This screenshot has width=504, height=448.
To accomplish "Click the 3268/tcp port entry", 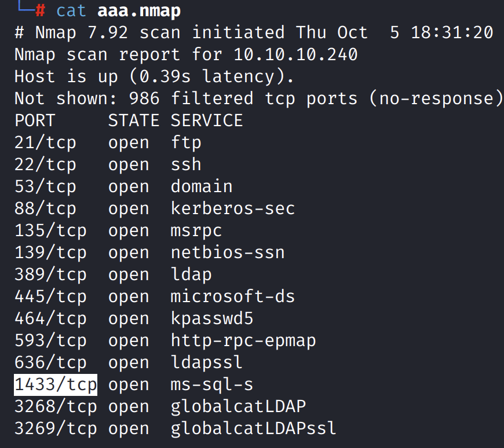I will tap(56, 407).
